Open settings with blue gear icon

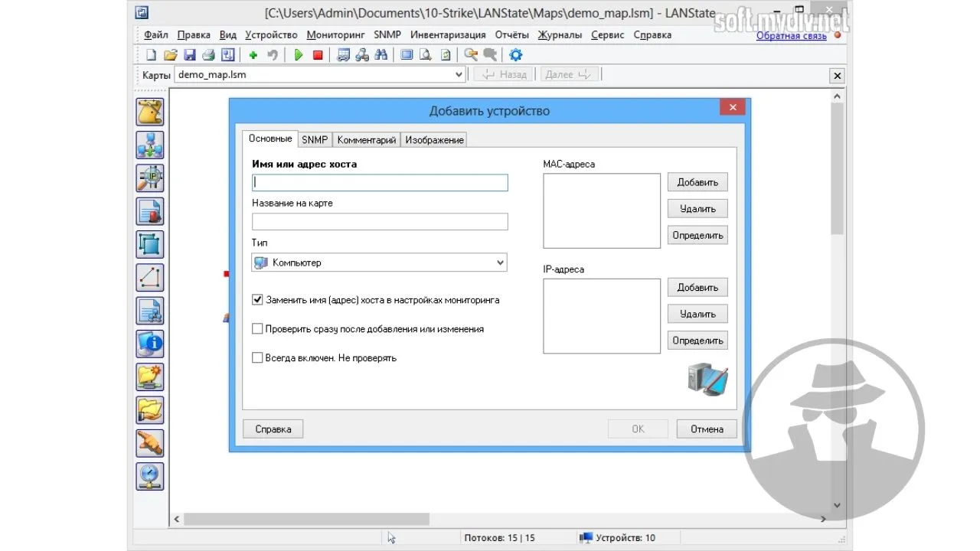click(x=516, y=55)
